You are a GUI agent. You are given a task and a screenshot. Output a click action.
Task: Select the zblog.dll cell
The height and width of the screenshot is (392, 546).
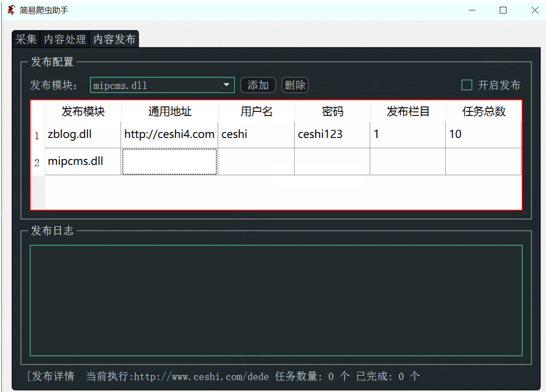[x=83, y=135]
